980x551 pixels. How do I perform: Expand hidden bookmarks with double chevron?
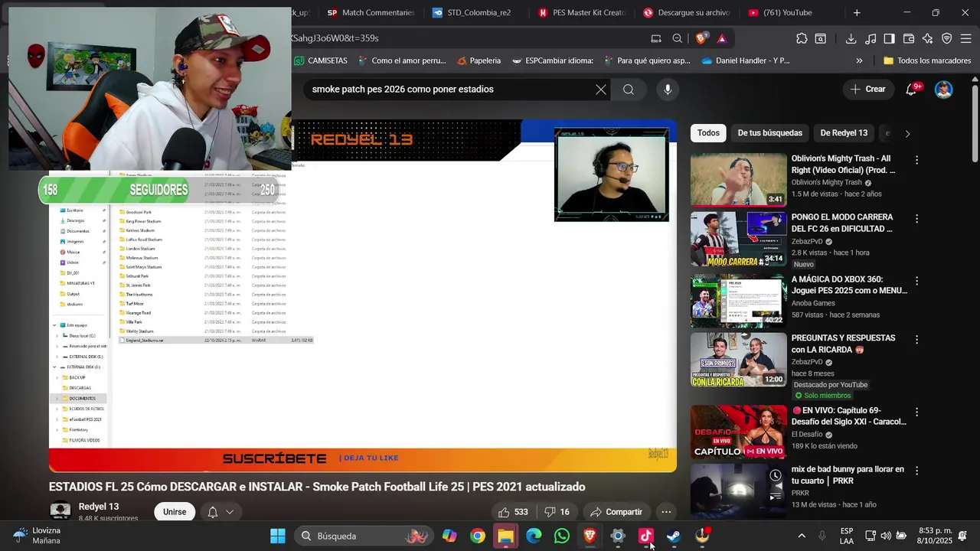(x=859, y=60)
